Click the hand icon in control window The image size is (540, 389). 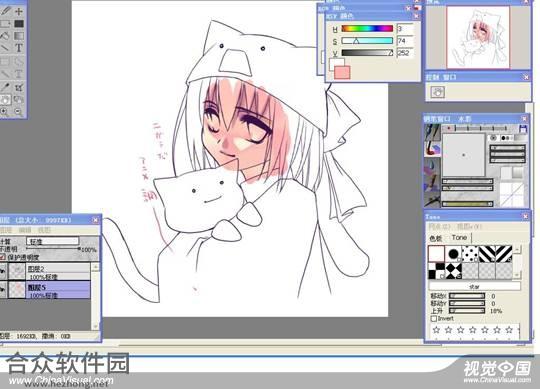tap(438, 92)
